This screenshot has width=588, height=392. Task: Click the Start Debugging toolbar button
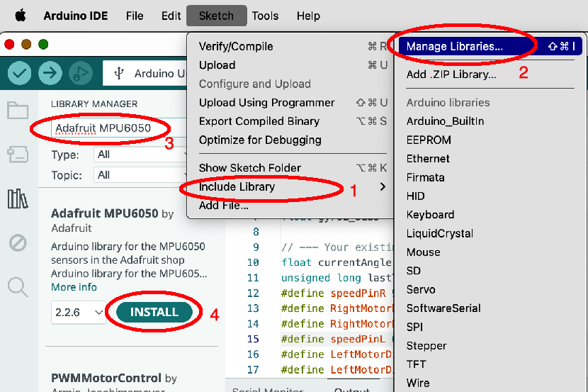pos(81,73)
